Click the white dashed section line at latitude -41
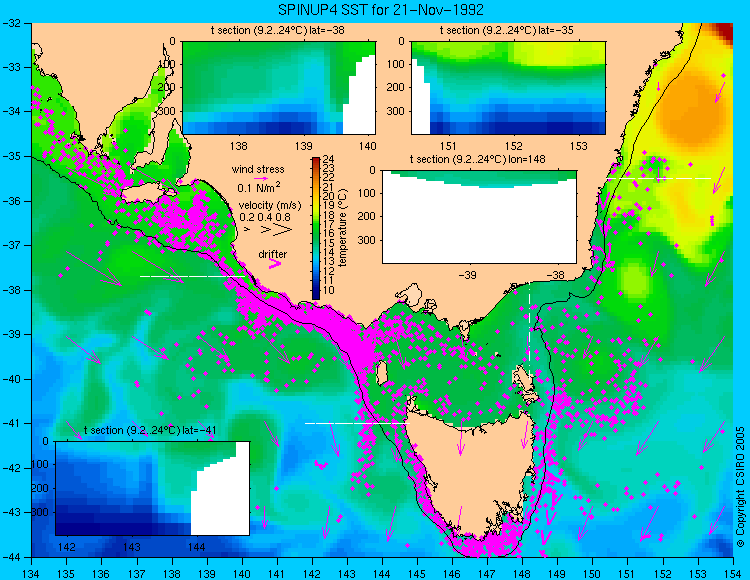 pyautogui.click(x=357, y=423)
